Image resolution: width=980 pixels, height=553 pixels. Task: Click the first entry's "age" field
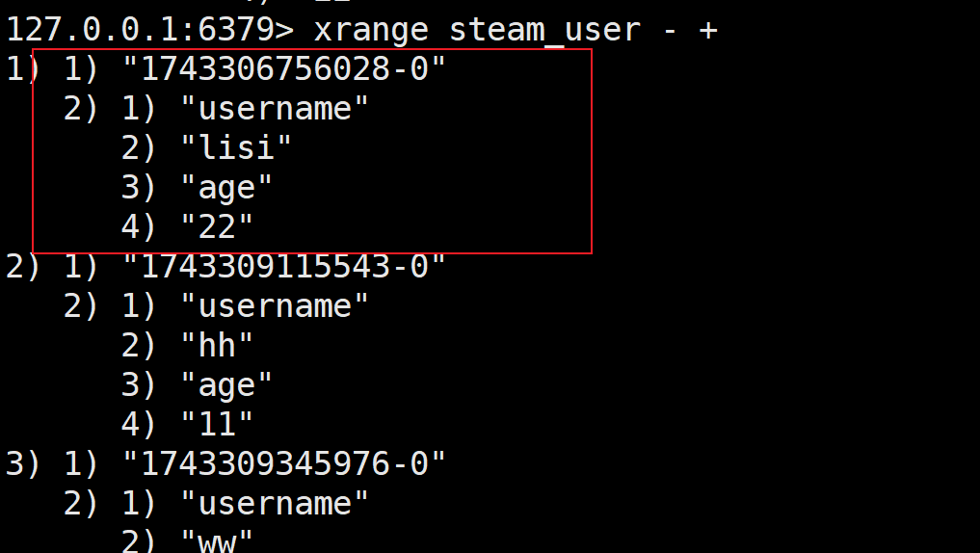226,188
